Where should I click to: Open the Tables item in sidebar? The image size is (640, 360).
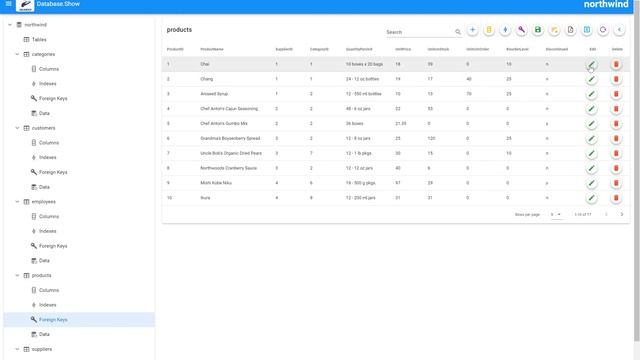(x=39, y=40)
